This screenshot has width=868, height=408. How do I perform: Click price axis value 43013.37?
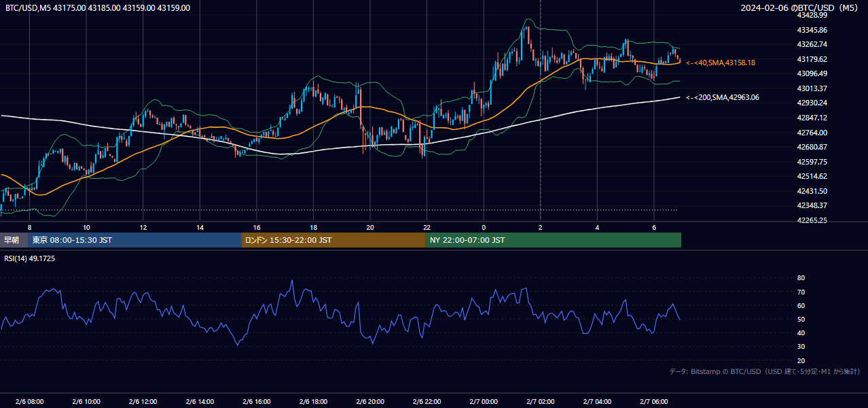812,88
